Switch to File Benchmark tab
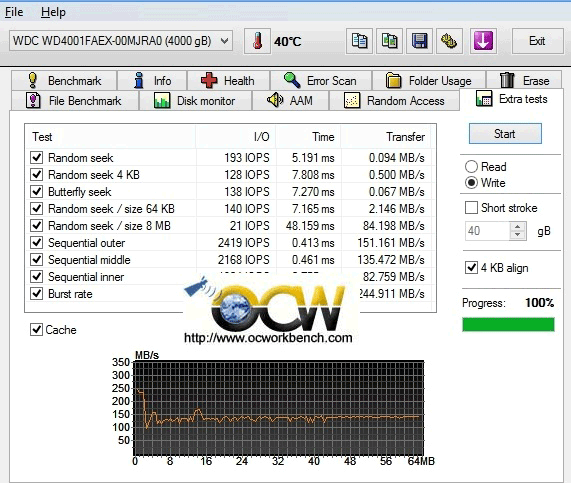Screen dimensions: 571x483 tap(75, 101)
